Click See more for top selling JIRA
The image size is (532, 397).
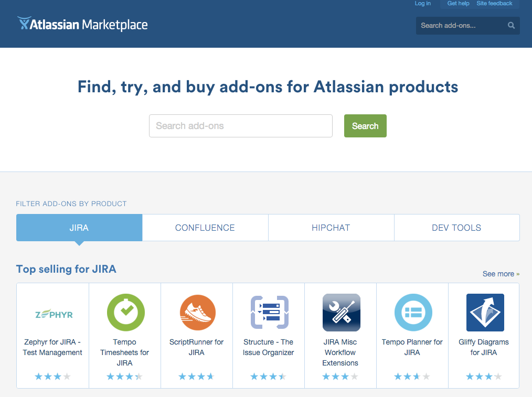501,274
